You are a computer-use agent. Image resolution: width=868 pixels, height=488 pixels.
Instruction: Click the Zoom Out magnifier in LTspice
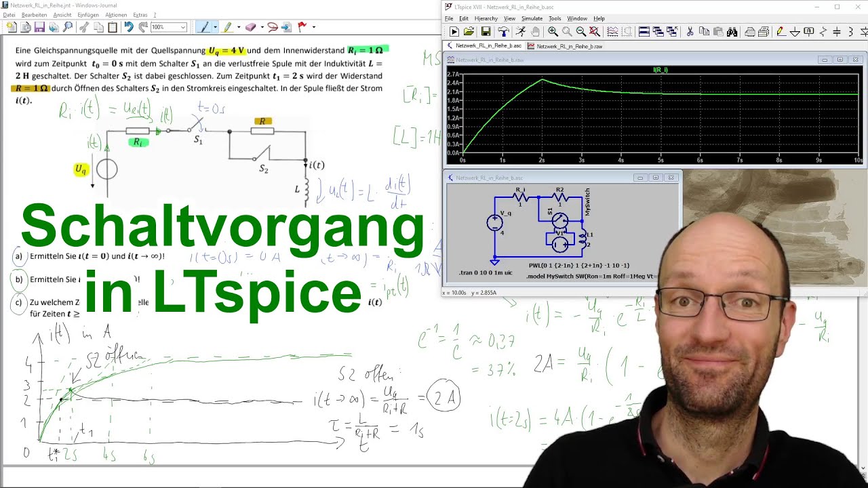pos(581,32)
